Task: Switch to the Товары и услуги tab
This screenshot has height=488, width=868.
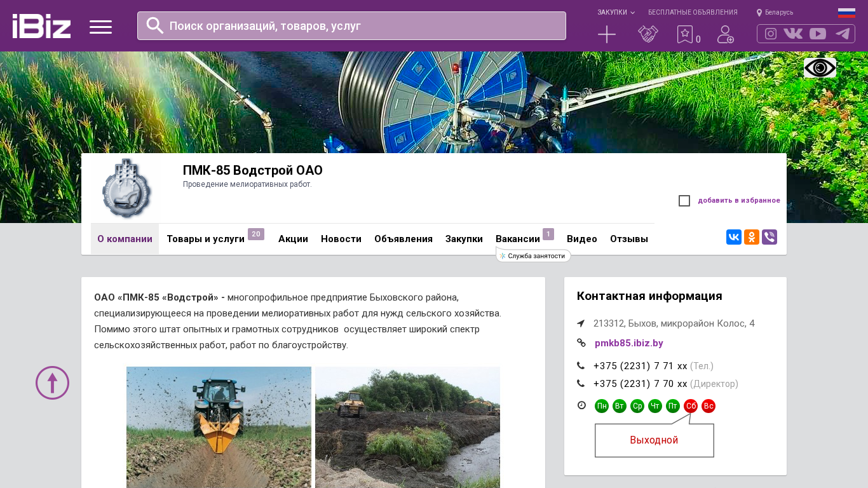Action: (x=205, y=239)
